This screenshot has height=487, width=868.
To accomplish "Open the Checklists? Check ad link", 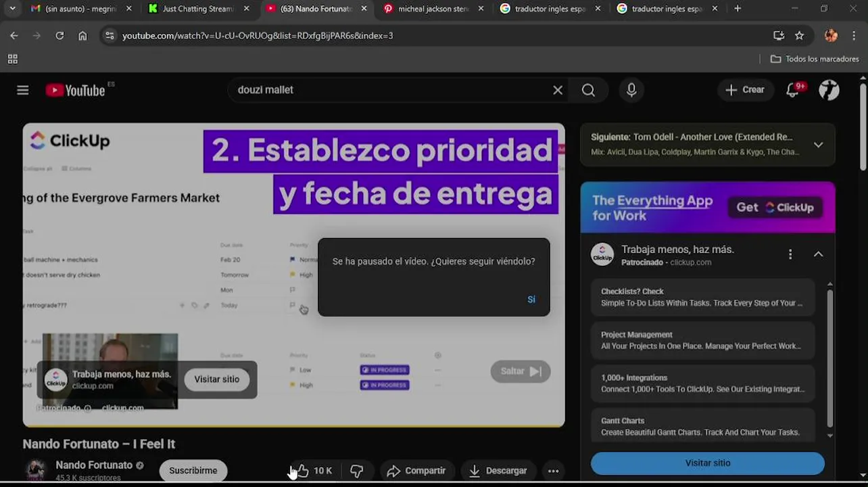I will (x=703, y=297).
